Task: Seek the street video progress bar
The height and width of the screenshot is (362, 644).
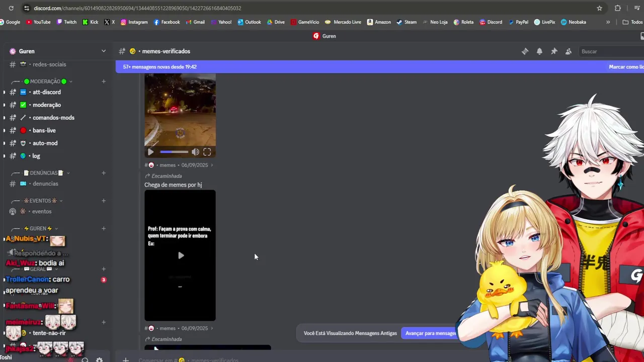Action: click(174, 152)
